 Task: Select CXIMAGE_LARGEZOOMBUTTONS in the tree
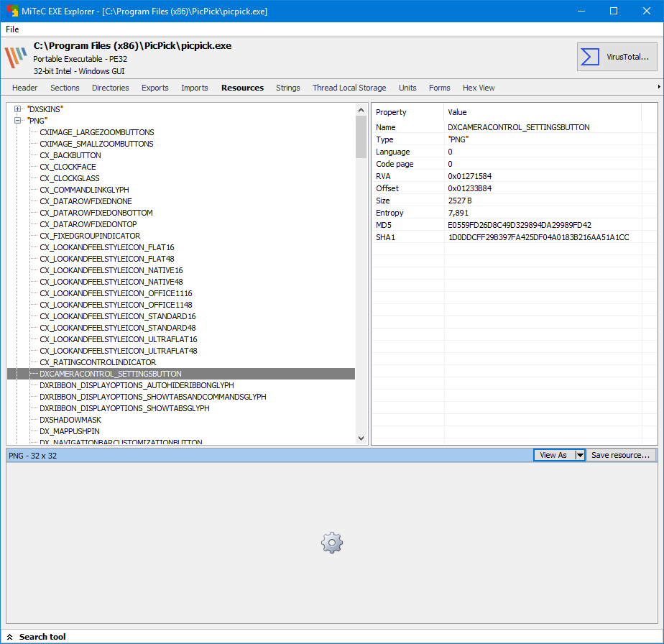click(x=97, y=132)
